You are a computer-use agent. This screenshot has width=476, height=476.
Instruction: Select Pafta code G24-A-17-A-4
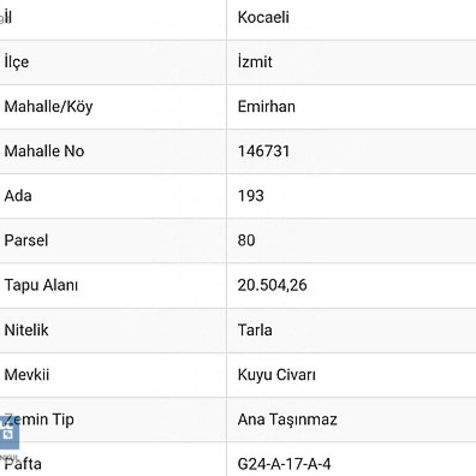(x=284, y=464)
